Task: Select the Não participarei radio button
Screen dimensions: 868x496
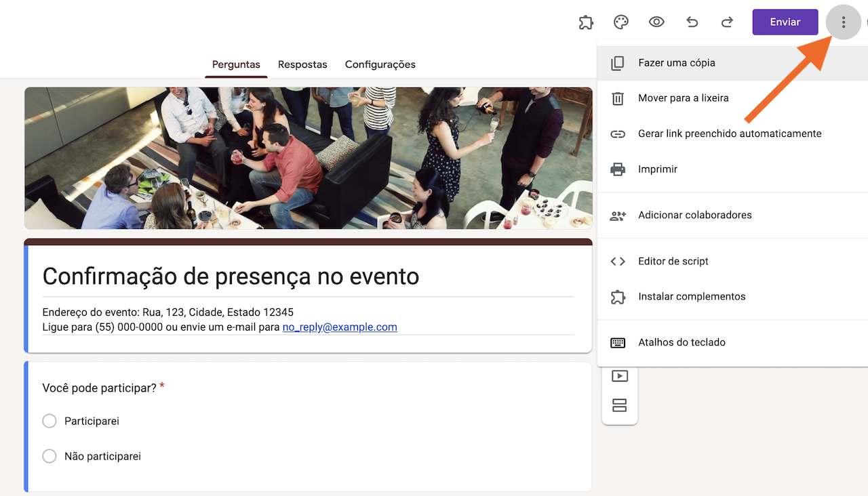Action: point(50,457)
